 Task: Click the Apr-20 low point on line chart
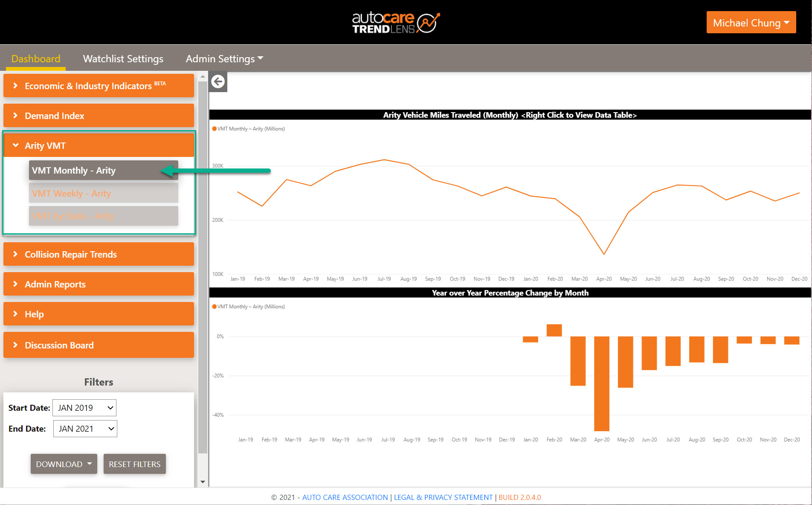click(604, 254)
